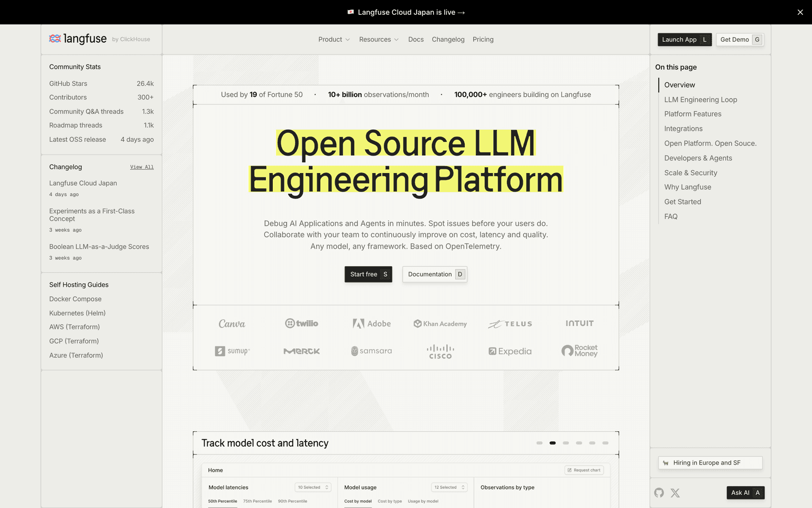Click the Samsara logo
Screen dimensions: 812x508
pyautogui.click(x=372, y=351)
